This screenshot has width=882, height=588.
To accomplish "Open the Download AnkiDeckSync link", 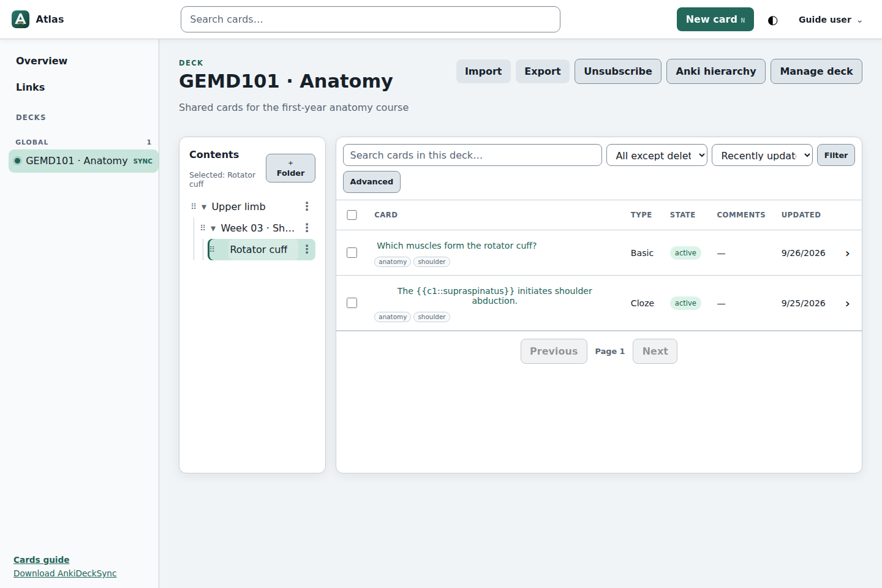I will [65, 573].
